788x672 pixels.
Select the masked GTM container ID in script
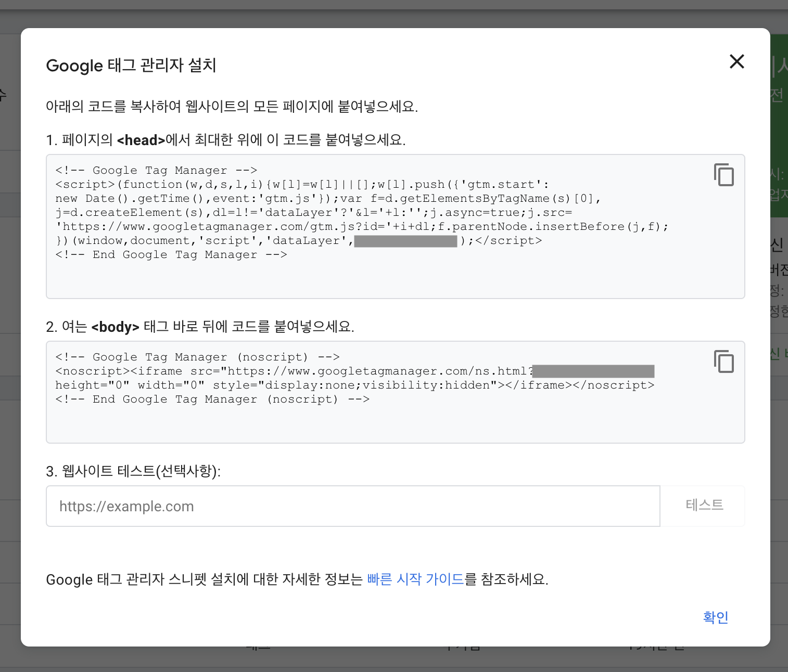pyautogui.click(x=405, y=240)
